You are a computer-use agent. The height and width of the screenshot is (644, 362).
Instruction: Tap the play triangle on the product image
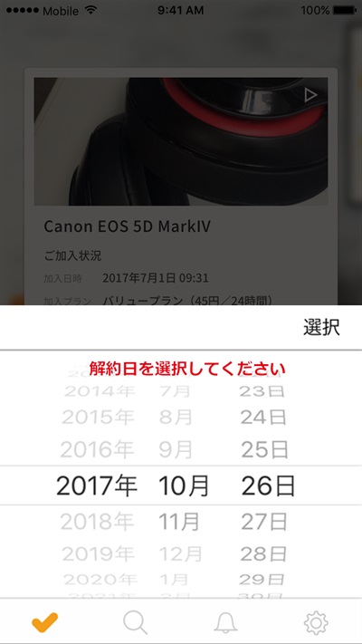tap(310, 95)
